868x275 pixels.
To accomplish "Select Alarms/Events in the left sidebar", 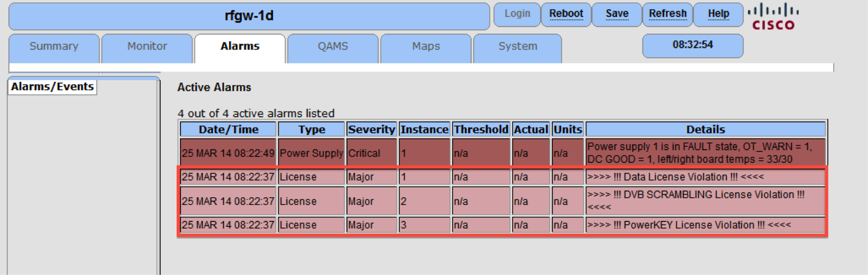I will (x=52, y=87).
